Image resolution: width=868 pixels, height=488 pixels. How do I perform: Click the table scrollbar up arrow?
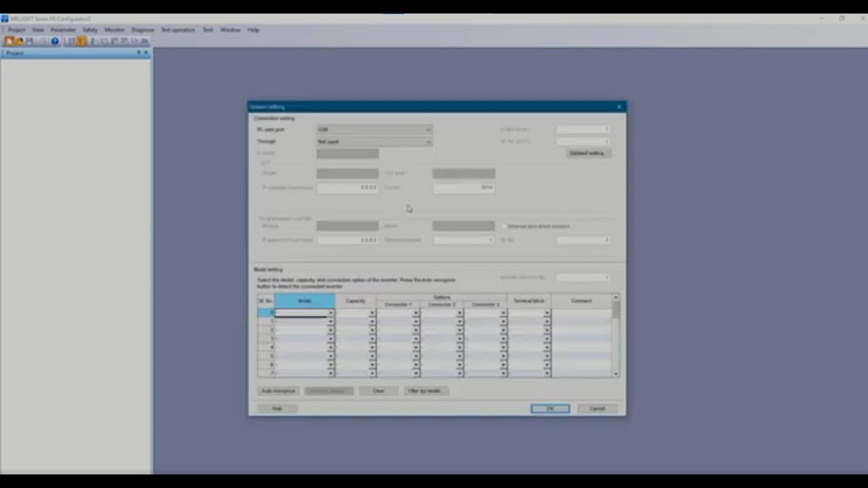tap(616, 298)
